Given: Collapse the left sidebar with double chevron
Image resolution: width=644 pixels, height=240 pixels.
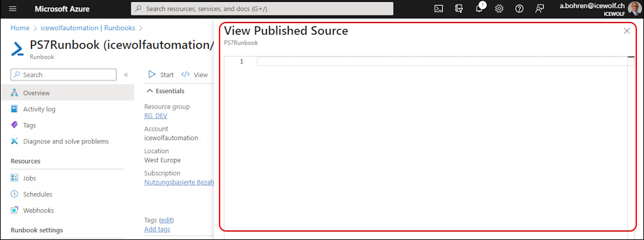Looking at the screenshot, I should 126,75.
